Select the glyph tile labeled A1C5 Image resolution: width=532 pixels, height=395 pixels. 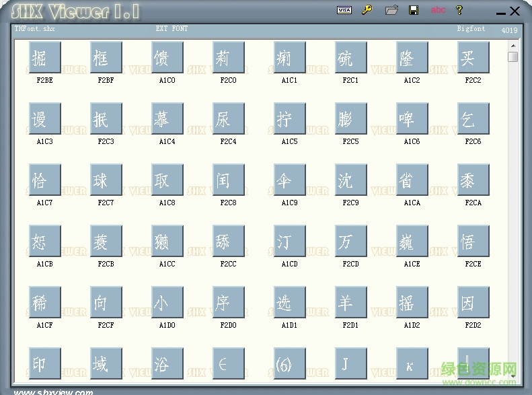click(x=290, y=119)
